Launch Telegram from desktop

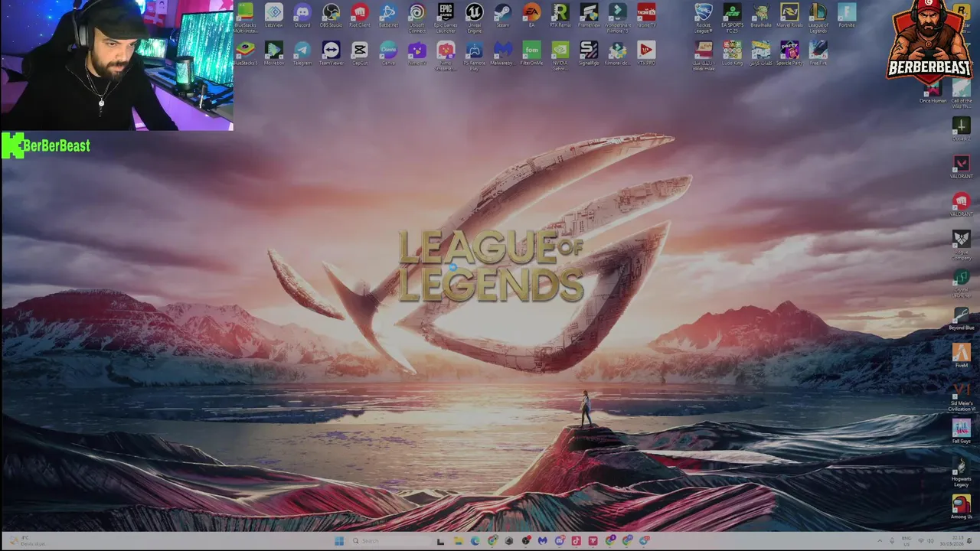(302, 53)
